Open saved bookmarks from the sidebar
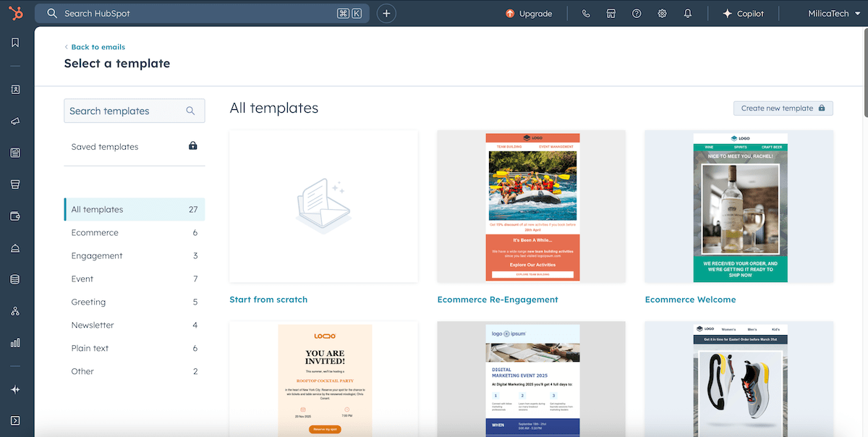Image resolution: width=868 pixels, height=437 pixels. click(15, 42)
